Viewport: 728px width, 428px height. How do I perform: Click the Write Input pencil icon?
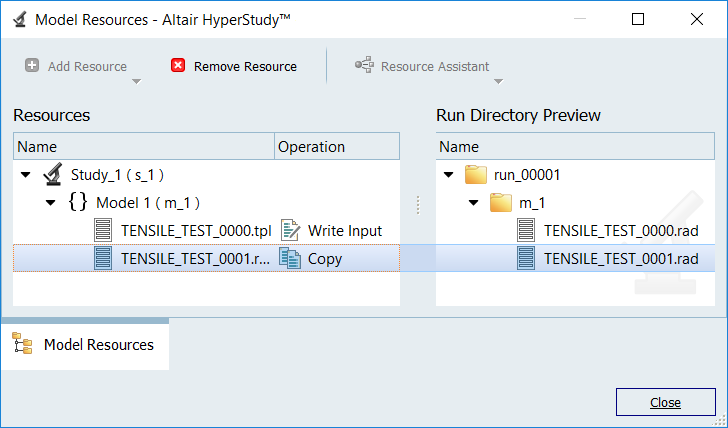[290, 230]
